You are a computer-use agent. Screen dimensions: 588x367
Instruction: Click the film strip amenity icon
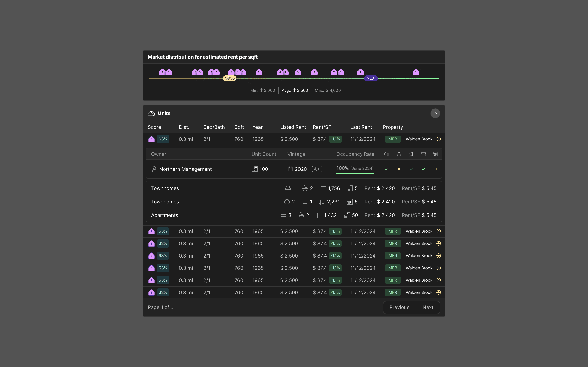coord(423,154)
